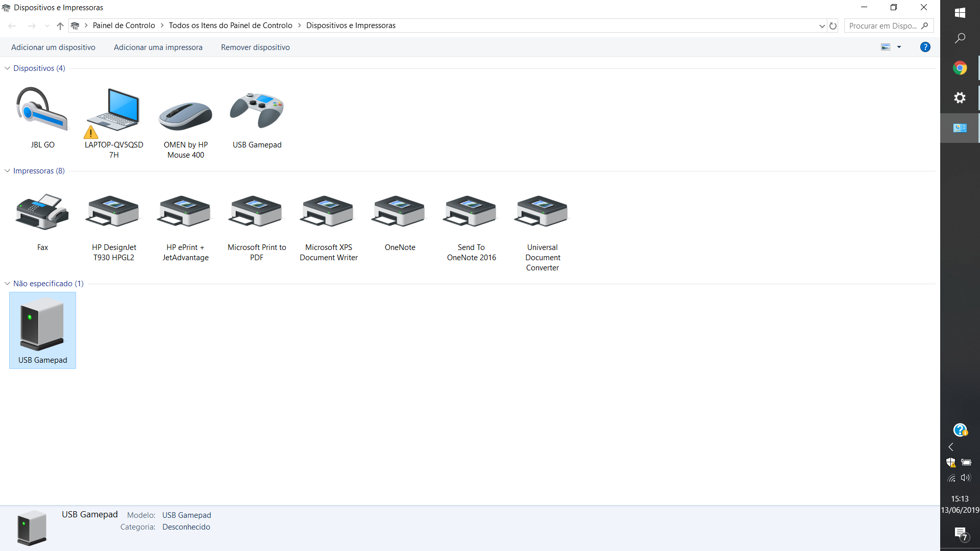Go to Painel de Controlo breadcrumb
The width and height of the screenshot is (980, 551).
124,26
